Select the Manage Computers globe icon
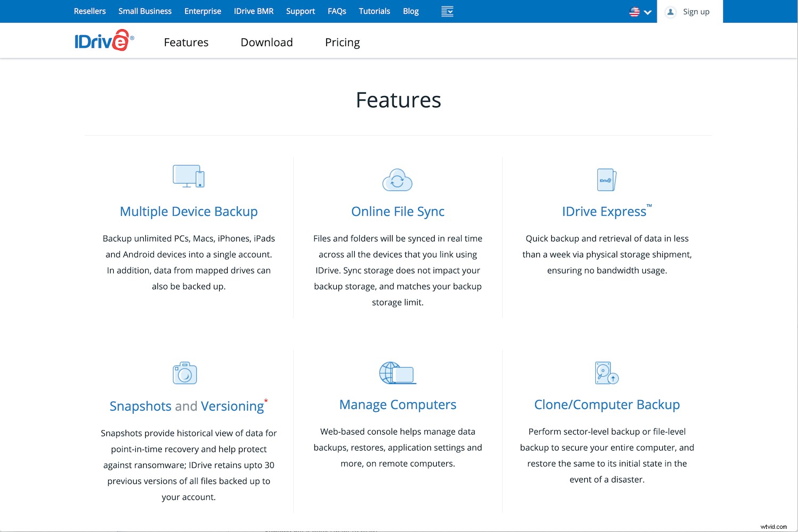 397,373
